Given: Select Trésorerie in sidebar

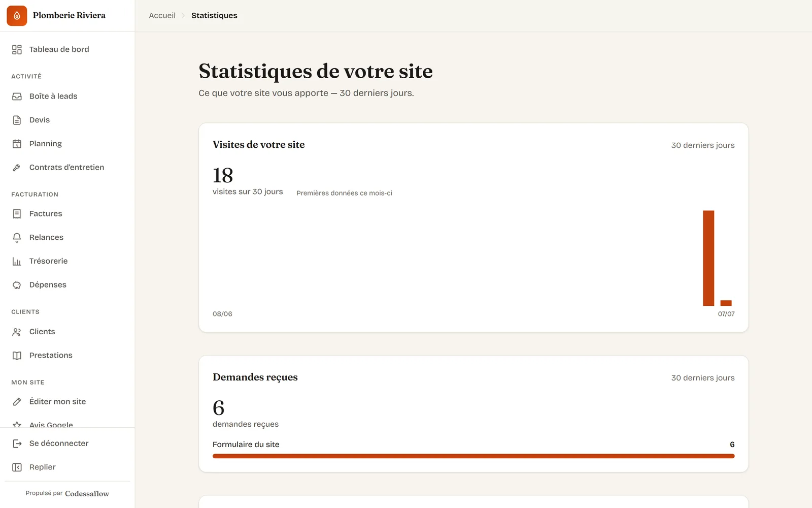Looking at the screenshot, I should pyautogui.click(x=67, y=261).
